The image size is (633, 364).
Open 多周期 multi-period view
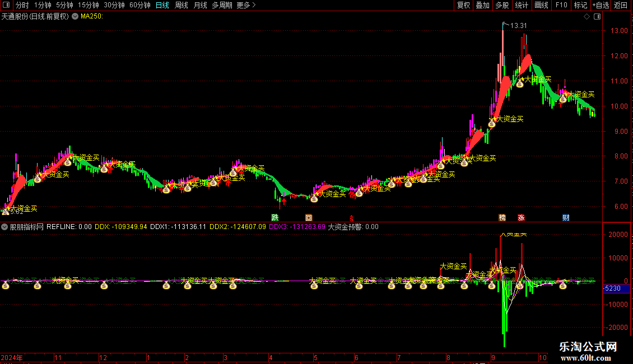[222, 5]
